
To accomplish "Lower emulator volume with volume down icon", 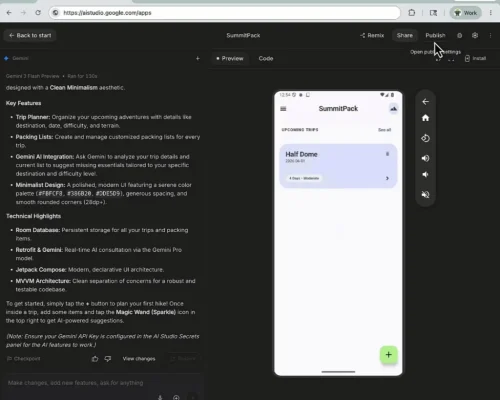I will pyautogui.click(x=425, y=174).
